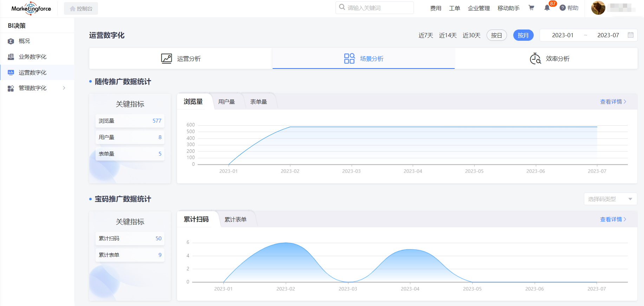Image resolution: width=644 pixels, height=306 pixels.
Task: Open notifications bell with 87 badge
Action: click(547, 8)
